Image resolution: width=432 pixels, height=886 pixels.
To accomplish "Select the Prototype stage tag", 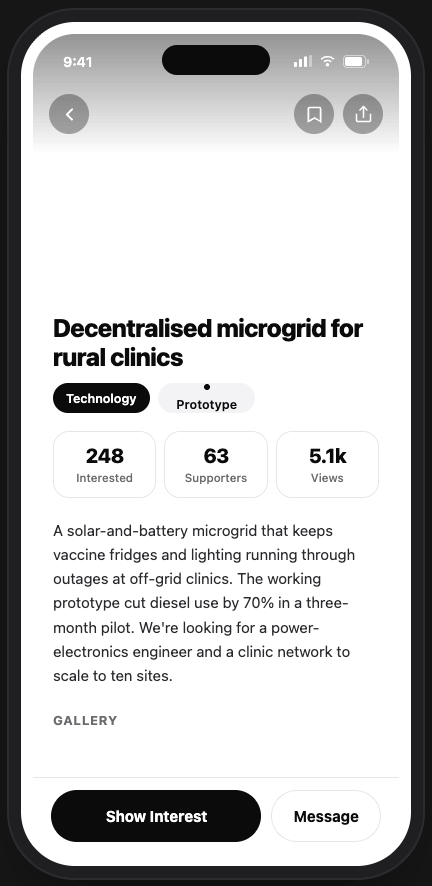I will [x=207, y=398].
